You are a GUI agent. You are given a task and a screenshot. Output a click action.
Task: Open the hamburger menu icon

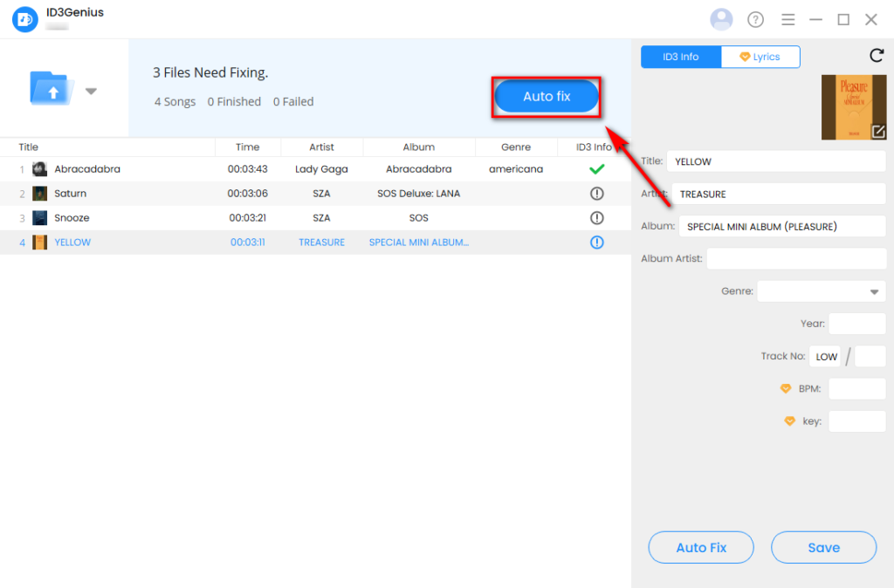[x=787, y=18]
